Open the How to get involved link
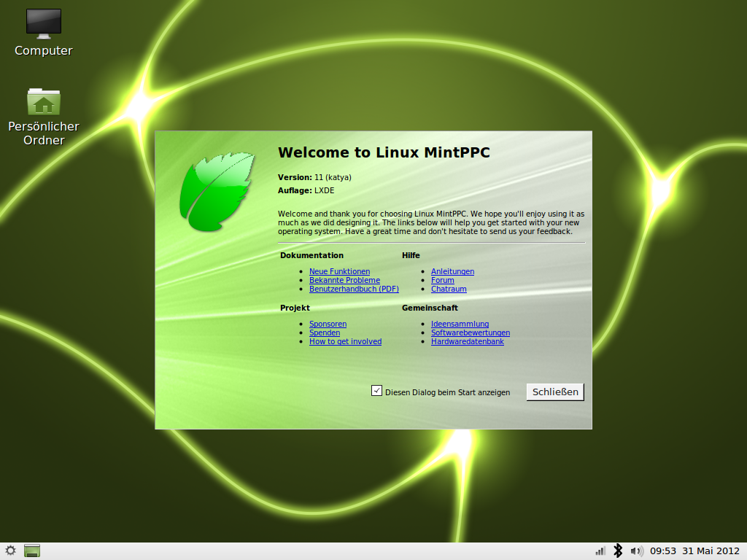Screen dimensions: 747x560 click(x=345, y=341)
